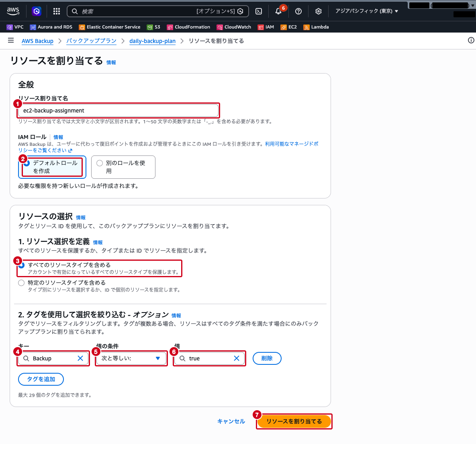476x458 pixels.
Task: Open CloudFormation service shortcut
Action: click(x=188, y=27)
